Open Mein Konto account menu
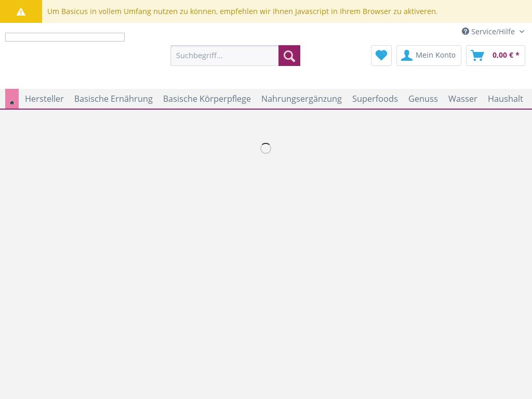This screenshot has height=399, width=532. point(429,55)
